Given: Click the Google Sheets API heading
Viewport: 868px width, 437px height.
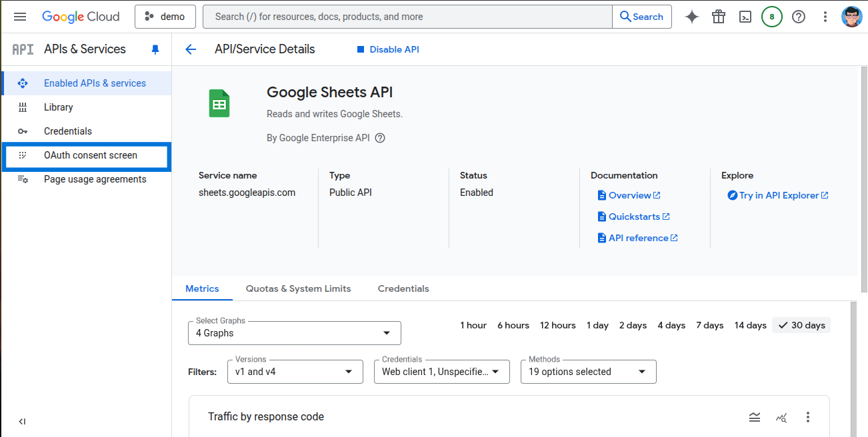Looking at the screenshot, I should [x=330, y=92].
